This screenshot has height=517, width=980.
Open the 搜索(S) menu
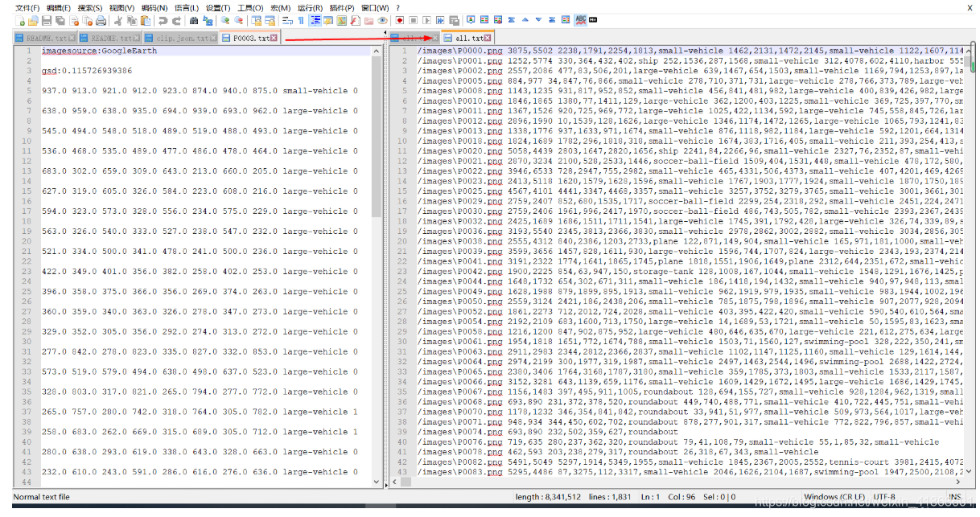[x=89, y=8]
